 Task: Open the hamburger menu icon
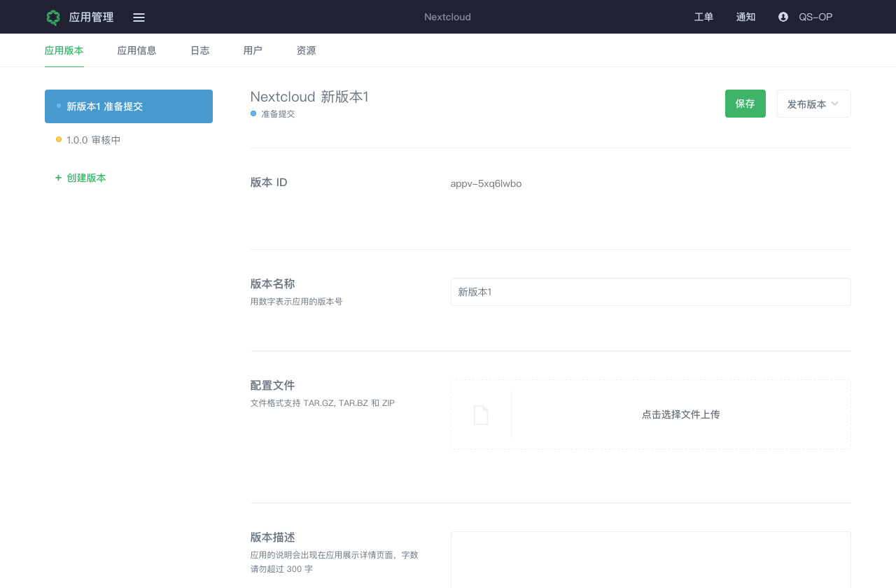tap(139, 17)
